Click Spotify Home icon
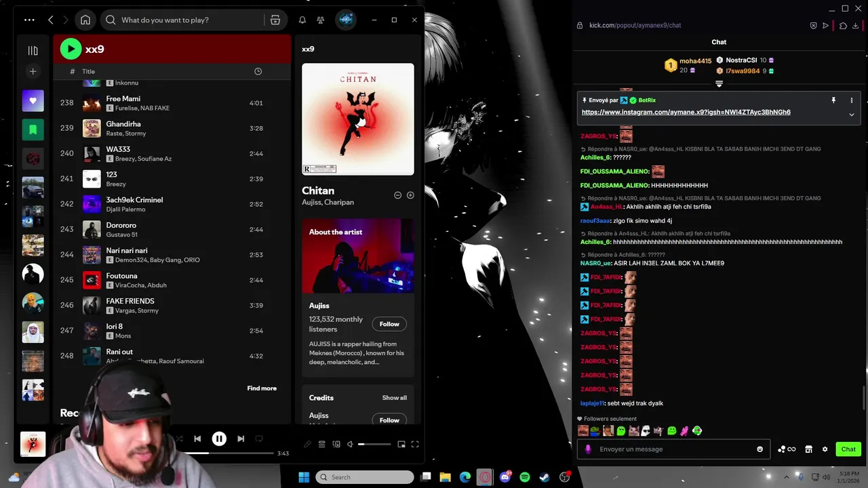The height and width of the screenshot is (488, 868). [x=85, y=20]
